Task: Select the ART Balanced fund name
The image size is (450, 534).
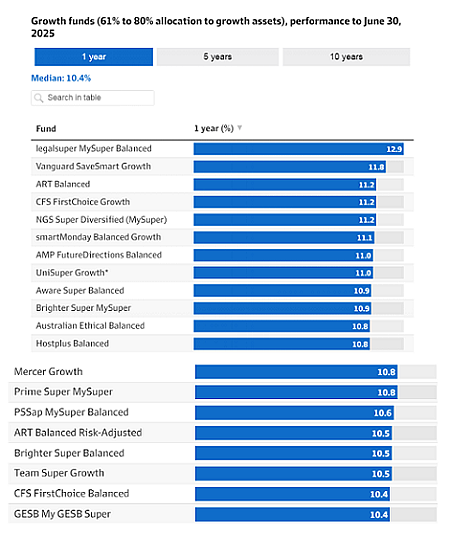Action: pyautogui.click(x=63, y=184)
